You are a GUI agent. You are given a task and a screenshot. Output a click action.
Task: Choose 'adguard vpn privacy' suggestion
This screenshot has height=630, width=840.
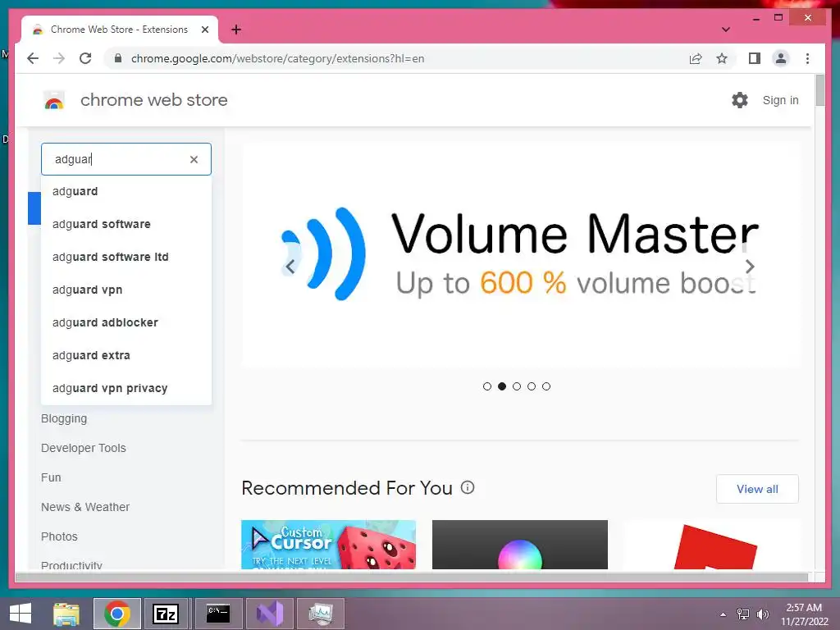point(126,388)
